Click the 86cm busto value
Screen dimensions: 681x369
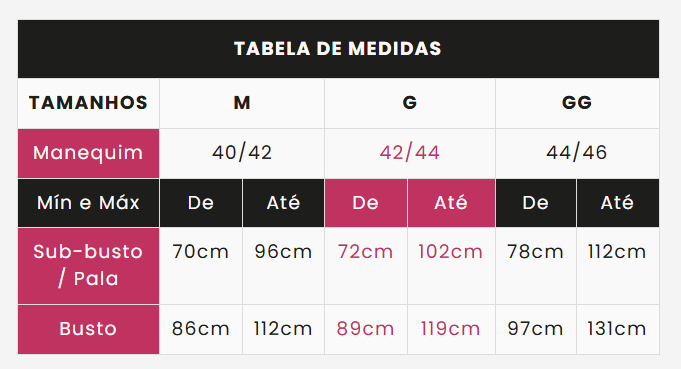tap(201, 329)
